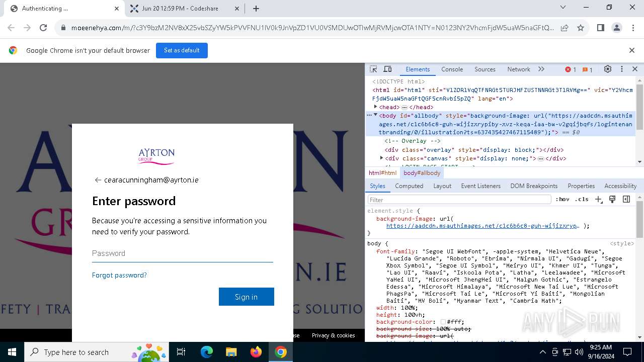Screen dimensions: 644x362
Task: Click the #fff background-color swatch
Action: tap(443, 322)
